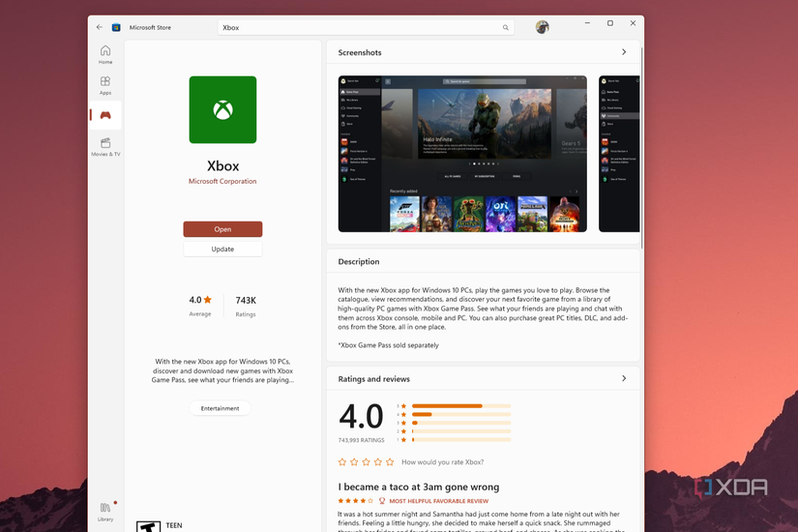Click the green Xbox app logo

(222, 109)
